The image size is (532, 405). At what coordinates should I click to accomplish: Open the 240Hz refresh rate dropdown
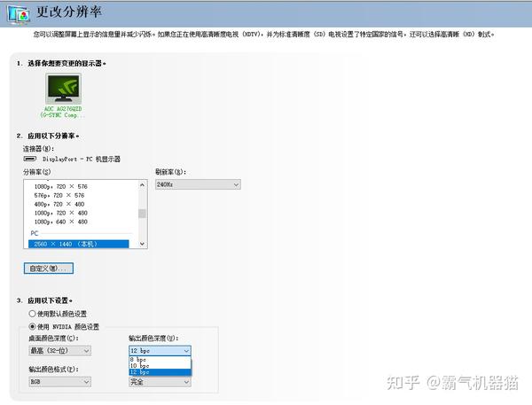point(198,184)
